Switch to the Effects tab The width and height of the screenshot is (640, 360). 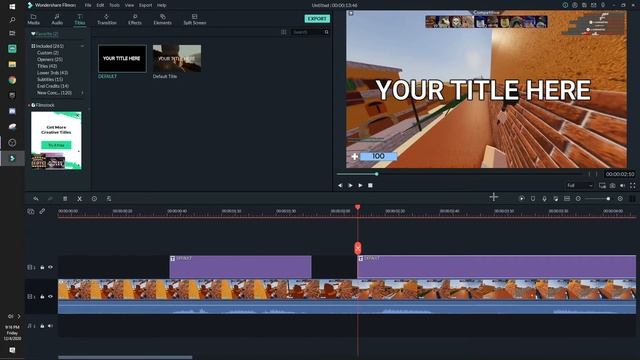pos(135,19)
